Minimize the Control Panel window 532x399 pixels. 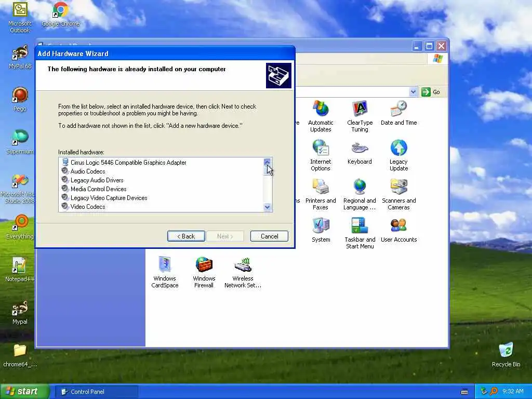click(417, 46)
